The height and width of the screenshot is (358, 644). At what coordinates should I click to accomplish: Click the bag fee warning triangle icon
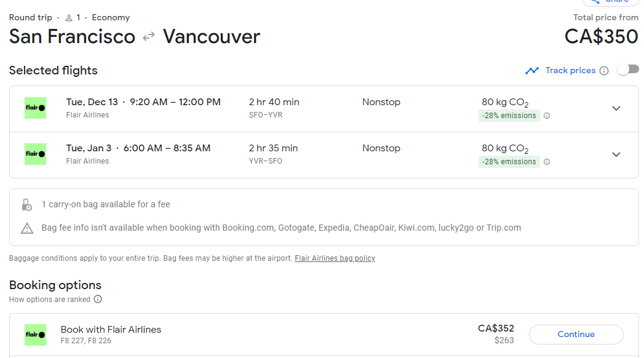pyautogui.click(x=27, y=228)
